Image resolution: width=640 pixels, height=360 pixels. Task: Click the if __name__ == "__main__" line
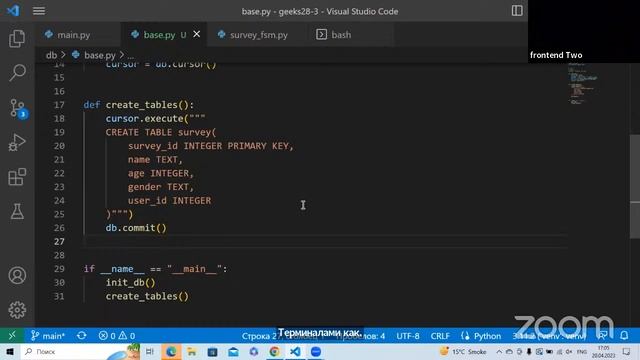pos(156,269)
